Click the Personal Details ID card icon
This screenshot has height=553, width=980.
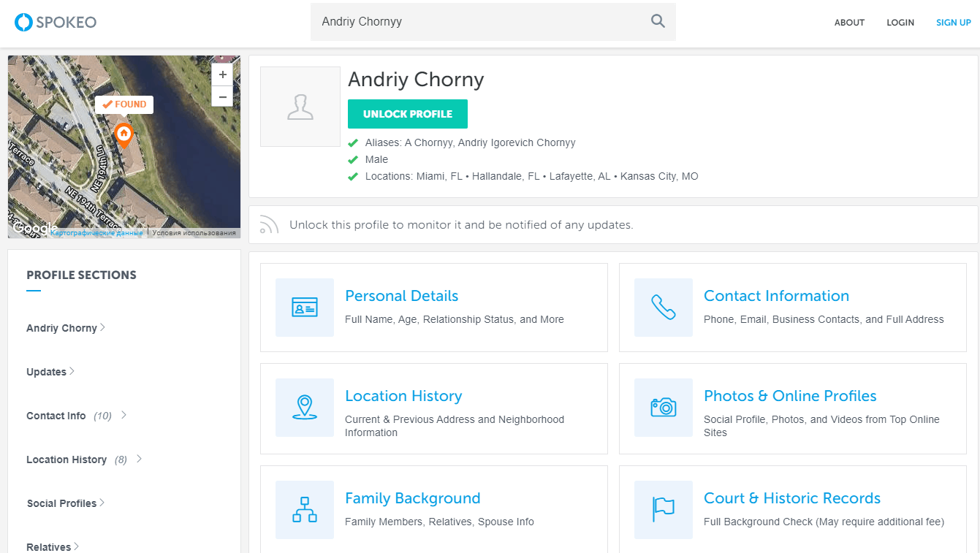tap(305, 308)
